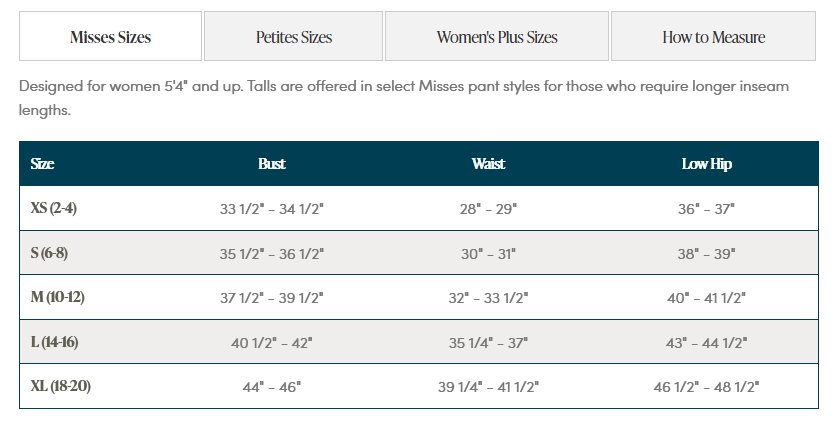Viewport: 838px width, 424px height.
Task: Select the M (10-12) size row label
Action: coord(58,297)
